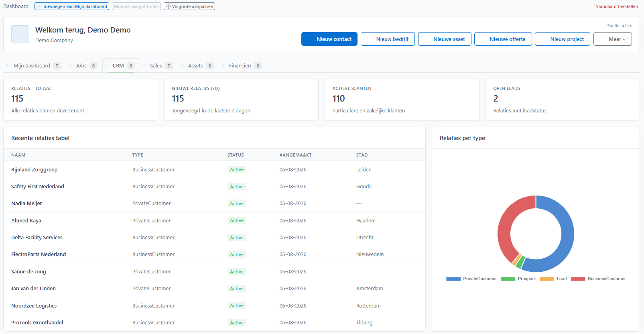
Task: Sort by the AANGEMAAKT column header
Action: (295, 155)
